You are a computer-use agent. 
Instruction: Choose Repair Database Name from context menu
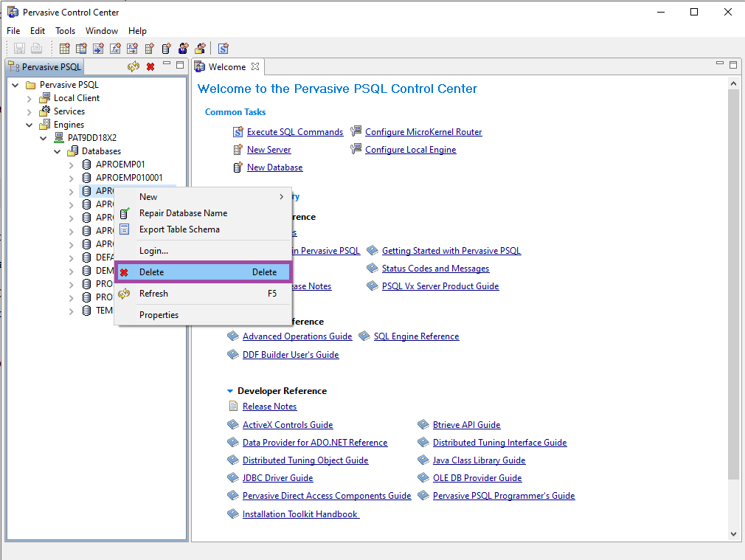coord(203,213)
